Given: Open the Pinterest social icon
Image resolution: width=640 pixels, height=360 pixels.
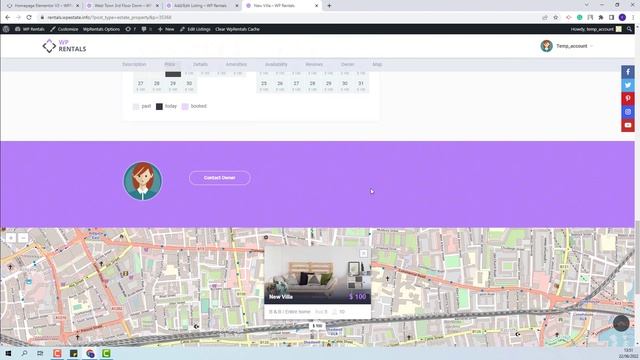Looking at the screenshot, I should point(628,98).
